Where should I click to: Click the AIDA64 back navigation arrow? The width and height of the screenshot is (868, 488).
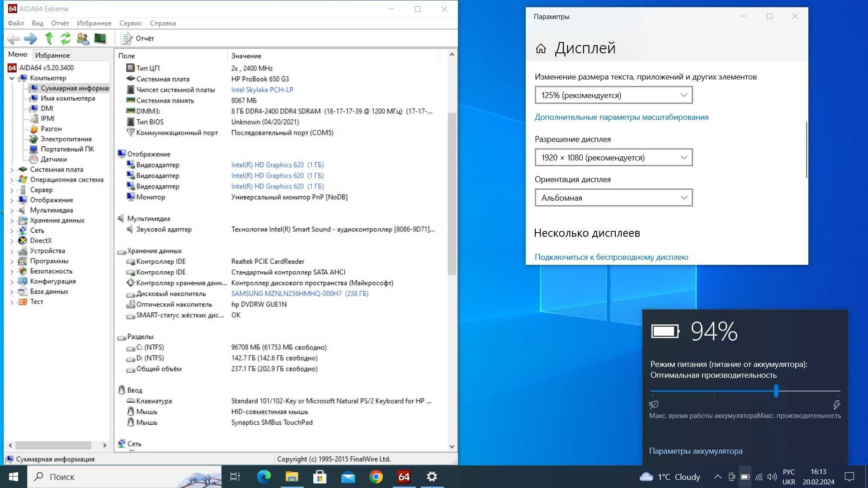point(14,39)
